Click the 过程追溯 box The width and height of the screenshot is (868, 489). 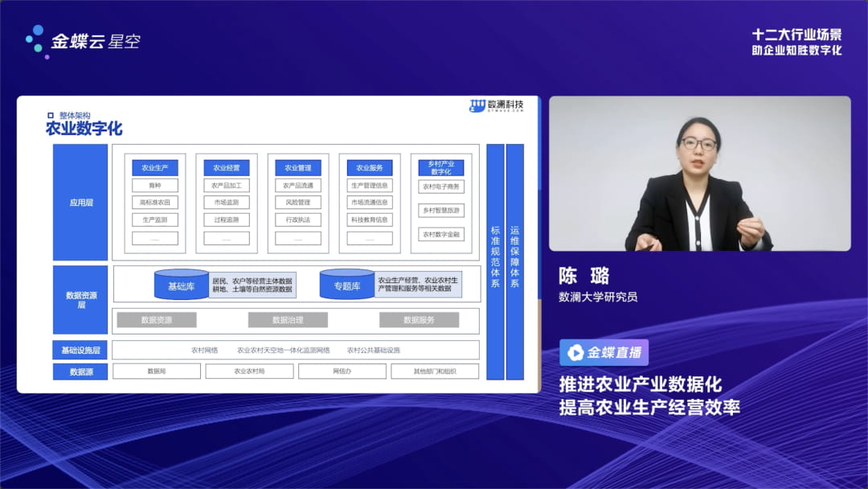pyautogui.click(x=227, y=220)
